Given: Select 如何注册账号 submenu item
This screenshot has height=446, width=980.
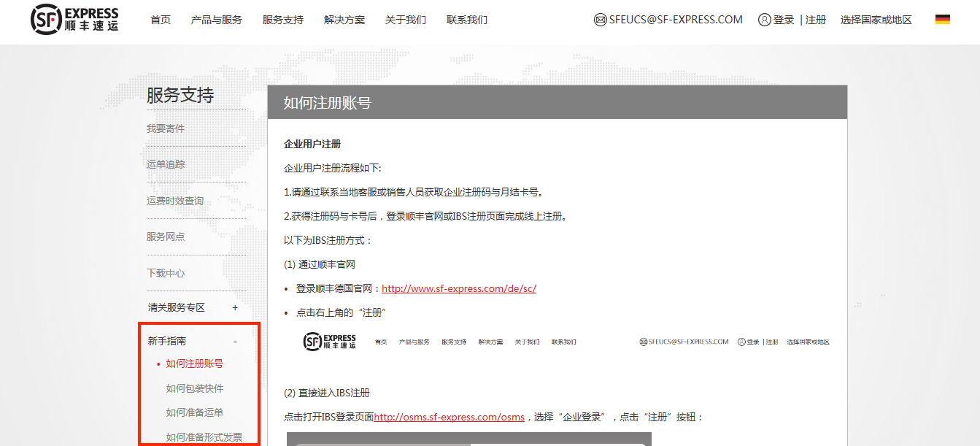Looking at the screenshot, I should (x=195, y=364).
